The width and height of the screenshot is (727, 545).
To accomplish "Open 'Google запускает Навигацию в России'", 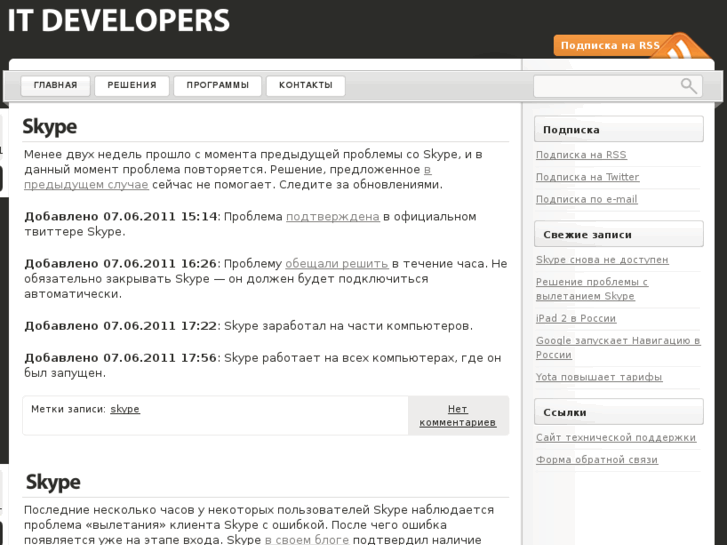I will pyautogui.click(x=618, y=347).
